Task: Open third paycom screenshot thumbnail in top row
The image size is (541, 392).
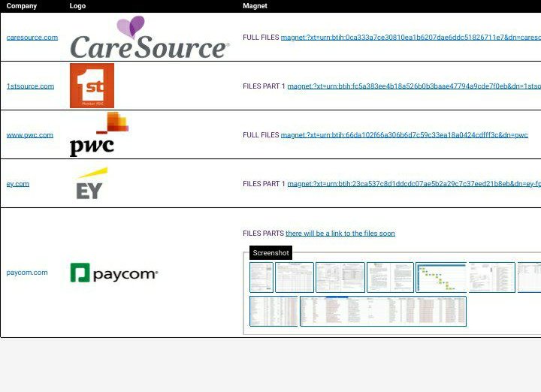Action: (x=340, y=277)
